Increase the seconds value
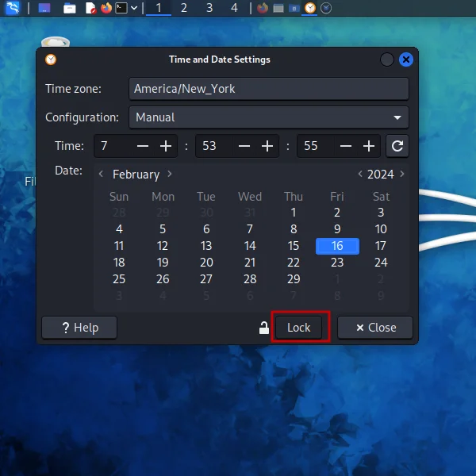 pos(369,146)
